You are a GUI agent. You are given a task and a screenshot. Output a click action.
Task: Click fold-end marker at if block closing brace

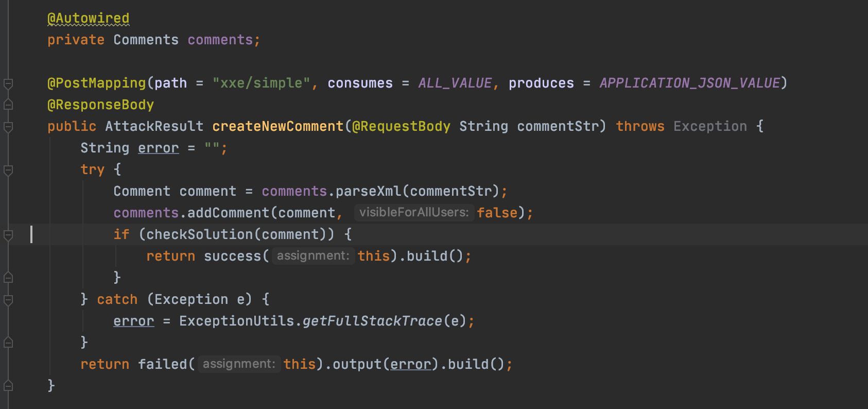8,278
